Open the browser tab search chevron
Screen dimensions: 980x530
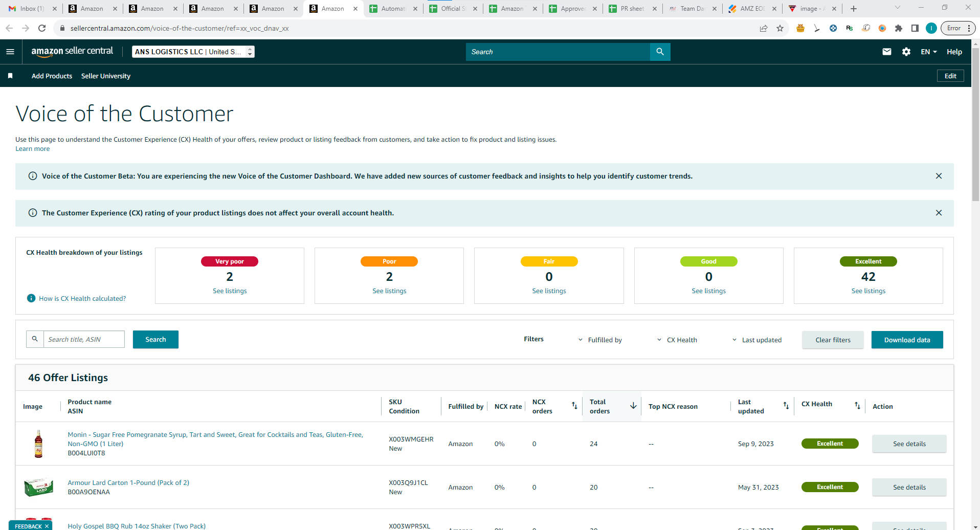897,8
